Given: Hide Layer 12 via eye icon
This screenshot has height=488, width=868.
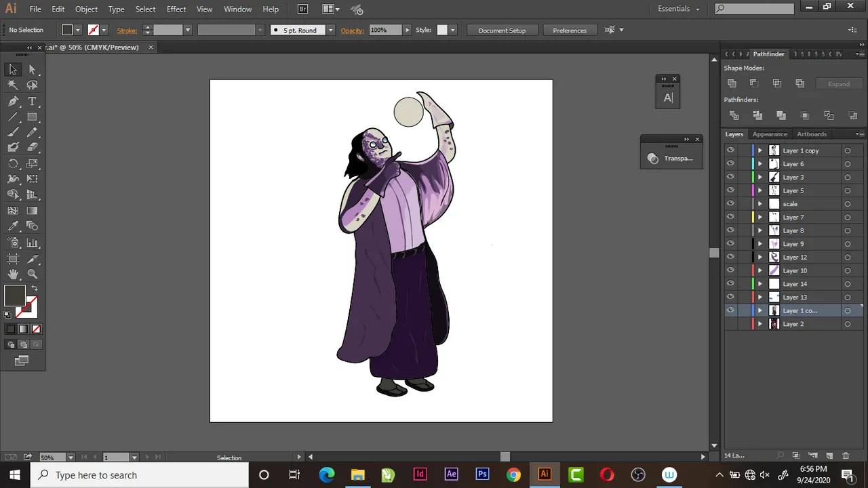Looking at the screenshot, I should pyautogui.click(x=730, y=258).
